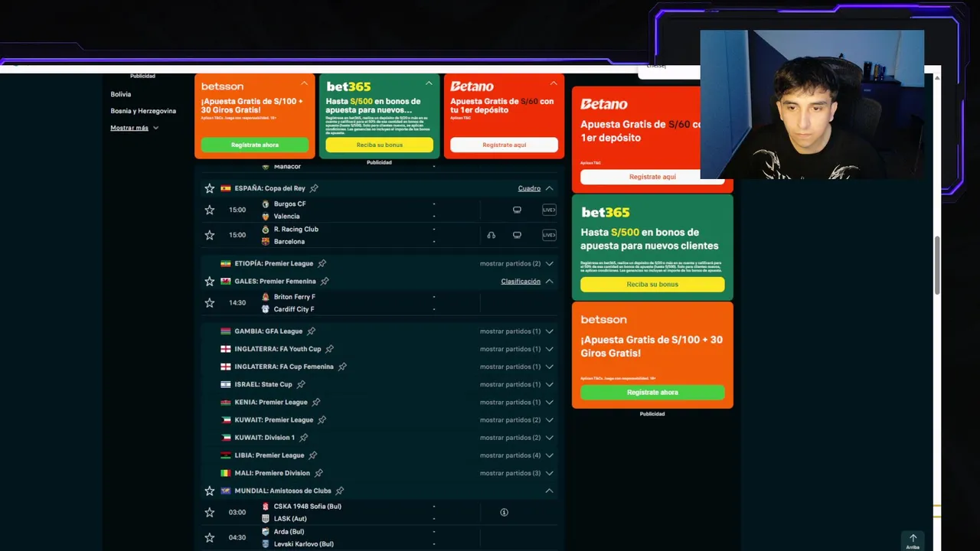
Task: Click Regístrate ahora in top betsson ad
Action: (x=255, y=145)
